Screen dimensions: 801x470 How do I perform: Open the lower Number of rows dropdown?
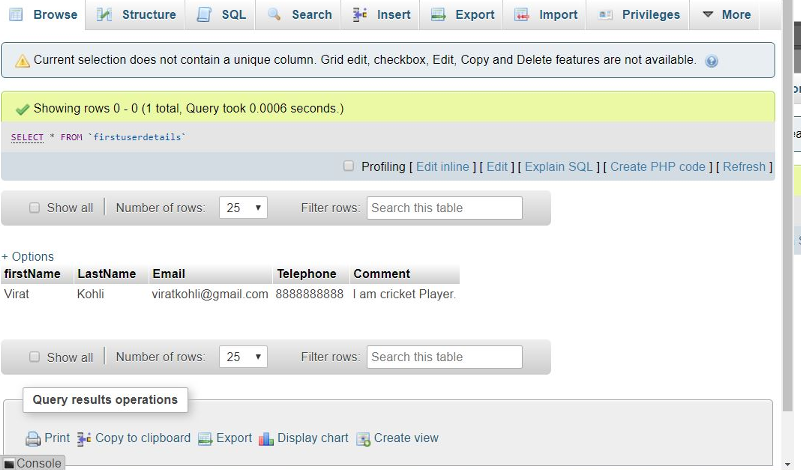[x=243, y=357]
